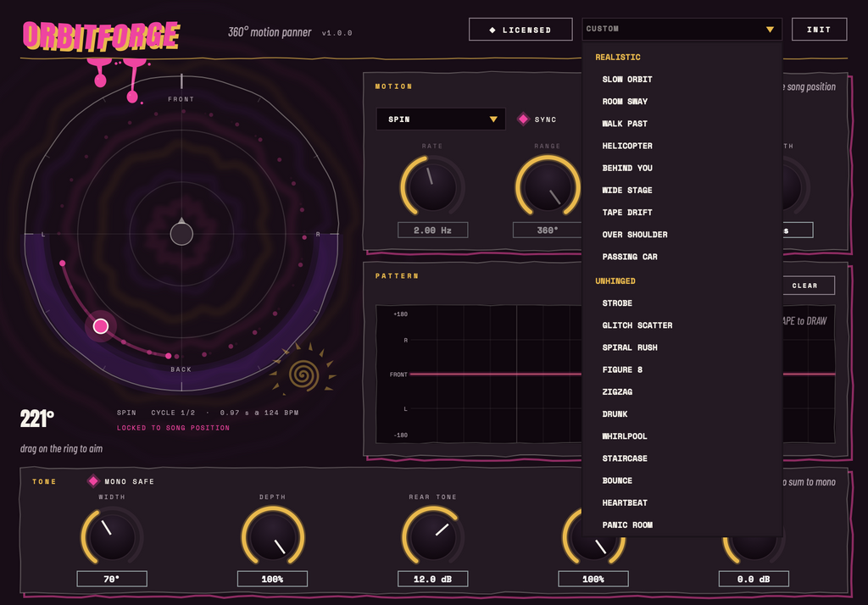Click the golden spiral sun icon
Image resolution: width=868 pixels, height=605 pixels.
(x=303, y=374)
